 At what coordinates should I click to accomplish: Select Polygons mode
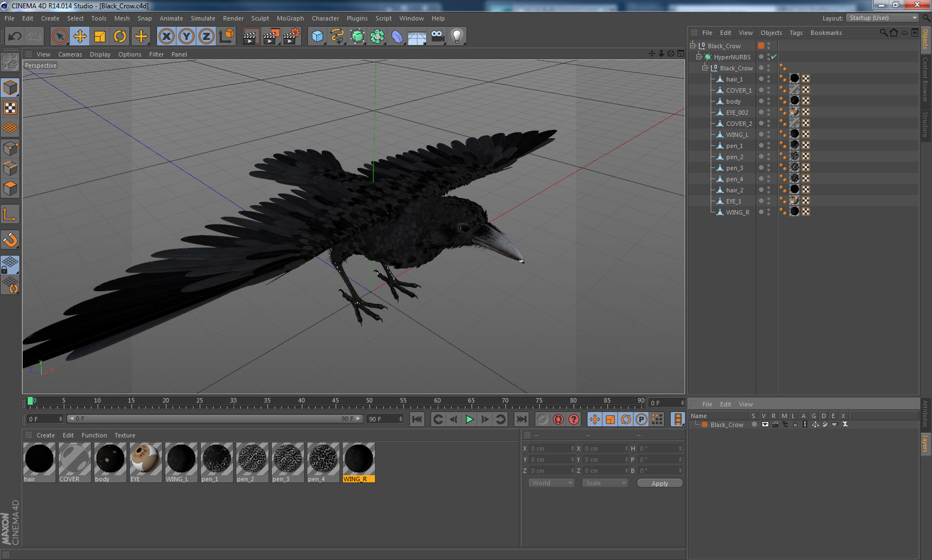coord(10,189)
